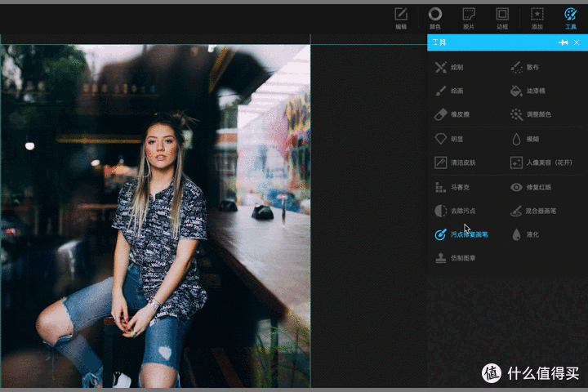Select the 绘制 draw tool

click(x=449, y=67)
